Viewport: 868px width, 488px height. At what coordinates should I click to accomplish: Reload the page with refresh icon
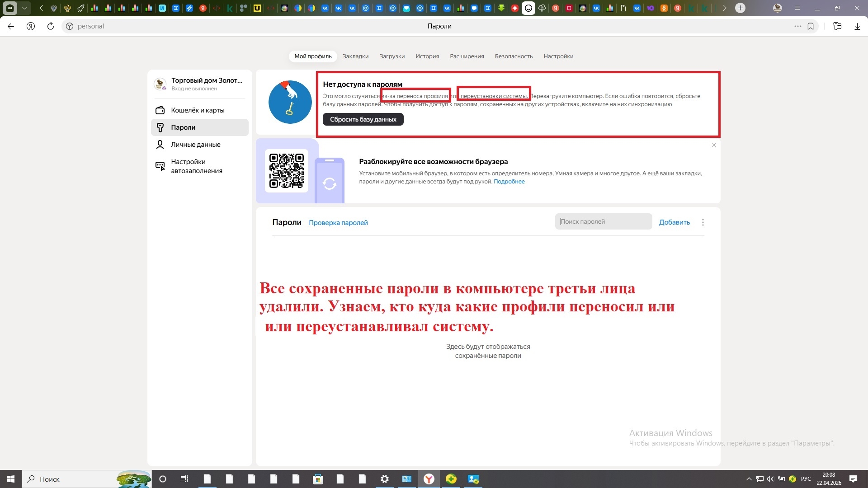[x=51, y=26]
